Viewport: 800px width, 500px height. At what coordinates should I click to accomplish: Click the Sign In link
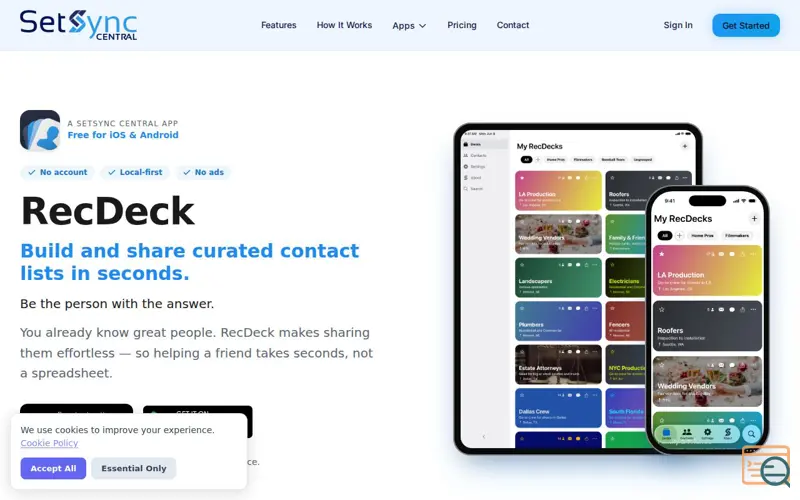(x=678, y=25)
